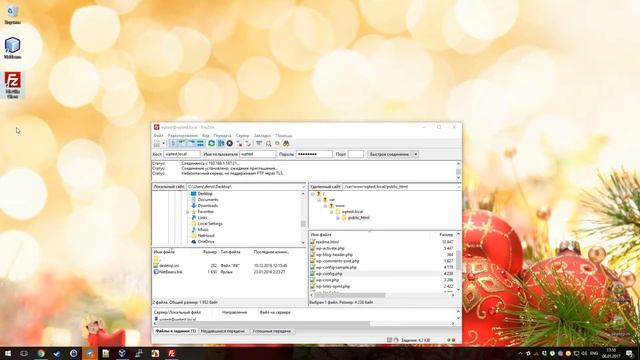This screenshot has height=360, width=640.
Task: Select readme.html in remote file list
Action: click(327, 242)
